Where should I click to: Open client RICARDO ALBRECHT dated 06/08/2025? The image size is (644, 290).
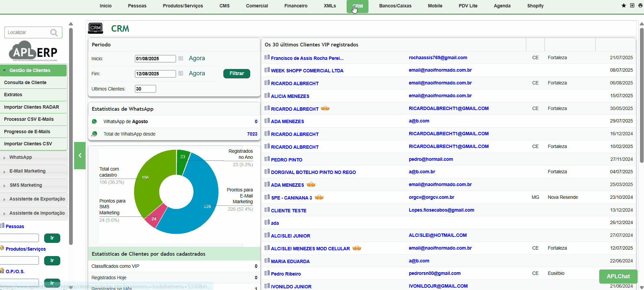click(x=295, y=83)
